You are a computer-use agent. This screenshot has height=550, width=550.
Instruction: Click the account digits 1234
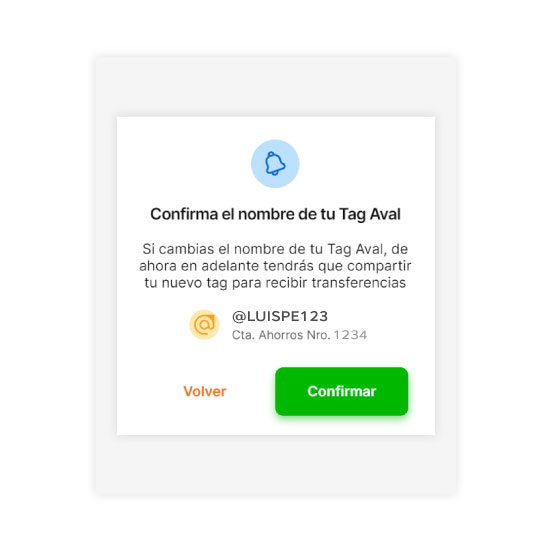350,335
